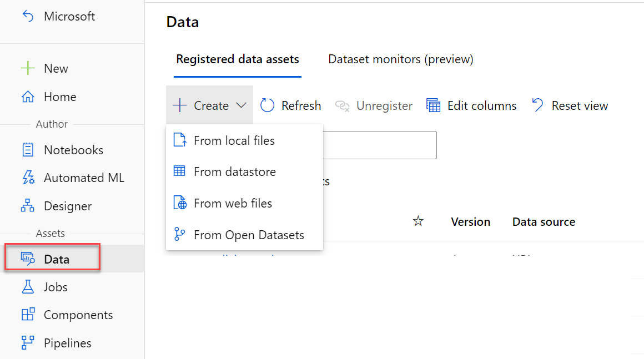Click the Notebooks icon in sidebar
Screen dimensions: 644x359
[x=28, y=150]
